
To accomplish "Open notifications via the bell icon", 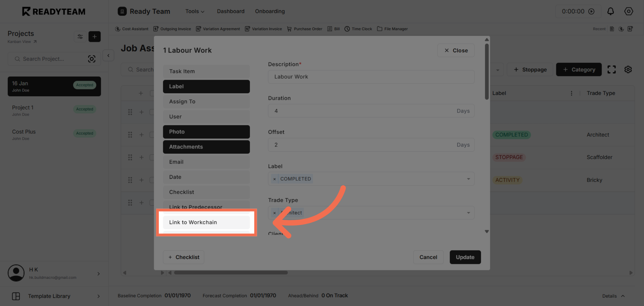I will click(610, 11).
